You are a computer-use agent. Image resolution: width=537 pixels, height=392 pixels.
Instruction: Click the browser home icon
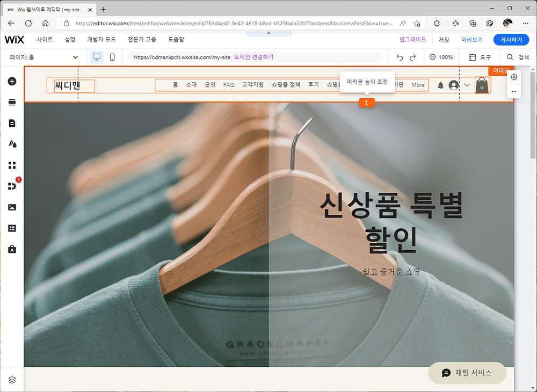(x=45, y=23)
